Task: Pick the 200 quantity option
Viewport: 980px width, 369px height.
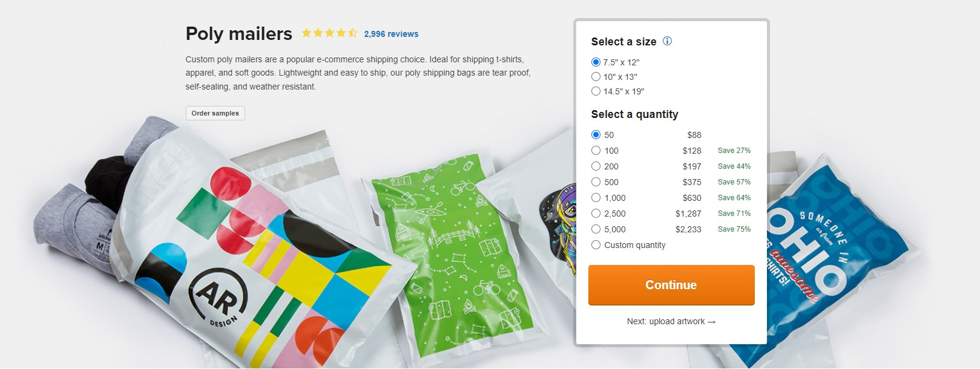Action: coord(671,166)
